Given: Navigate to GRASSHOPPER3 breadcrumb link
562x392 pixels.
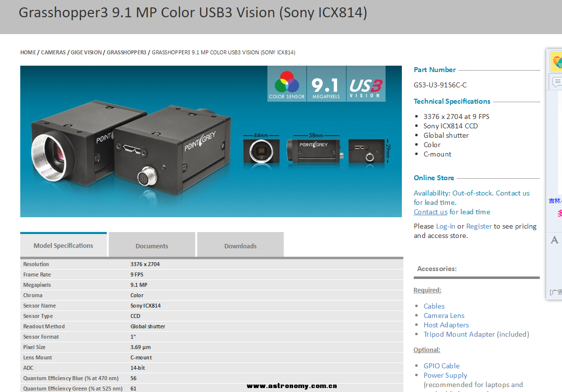Looking at the screenshot, I should click(x=127, y=52).
